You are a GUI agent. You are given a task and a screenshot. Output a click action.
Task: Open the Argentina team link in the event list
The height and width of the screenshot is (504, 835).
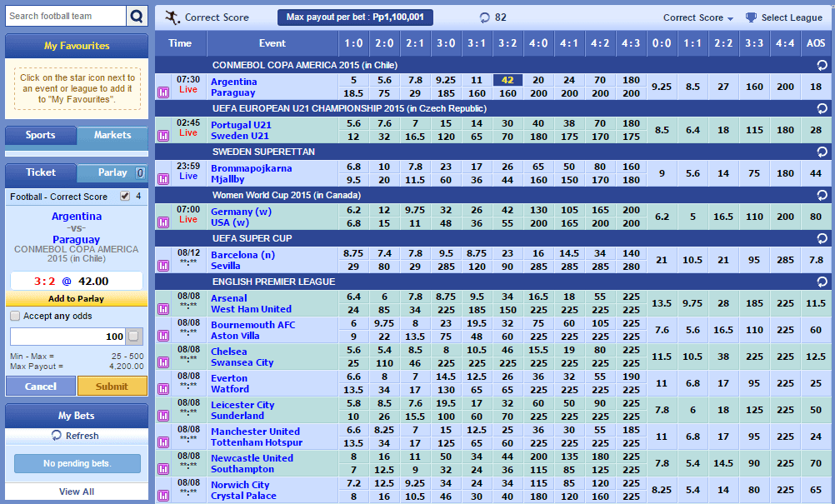234,82
